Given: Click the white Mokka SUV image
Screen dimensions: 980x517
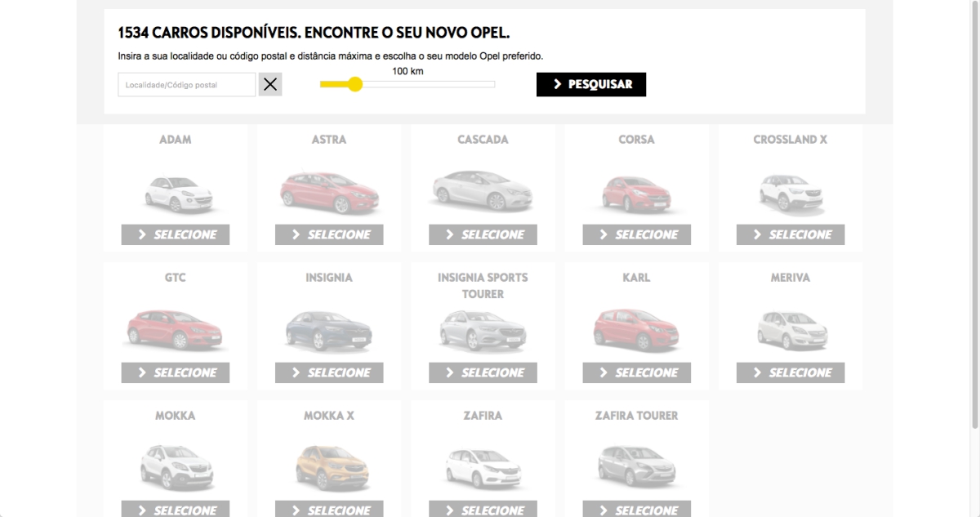Looking at the screenshot, I should (x=176, y=467).
